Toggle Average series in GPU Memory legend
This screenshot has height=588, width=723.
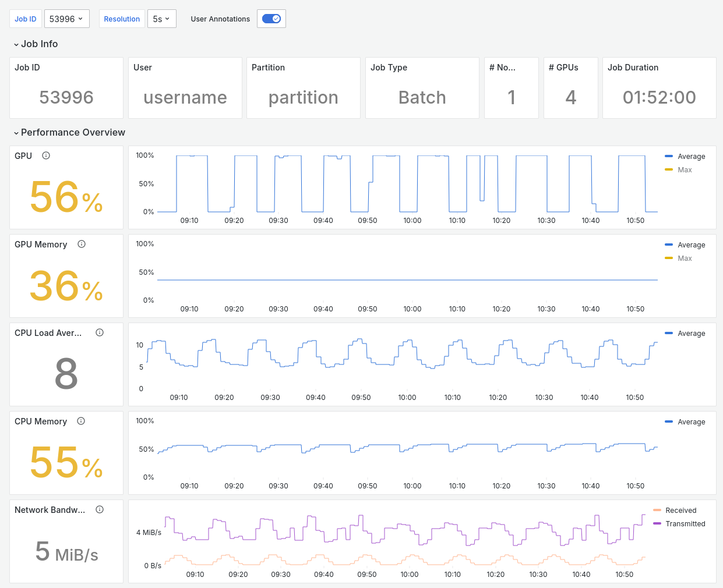(692, 245)
